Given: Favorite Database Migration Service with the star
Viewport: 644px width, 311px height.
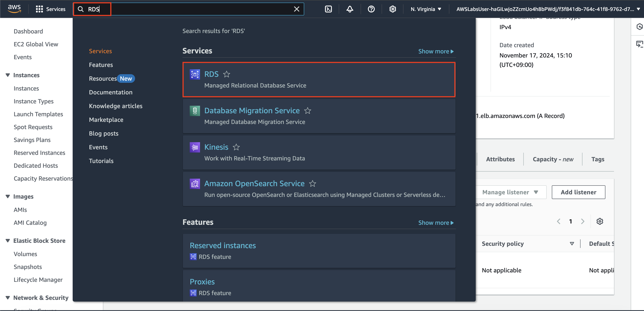Looking at the screenshot, I should 308,111.
